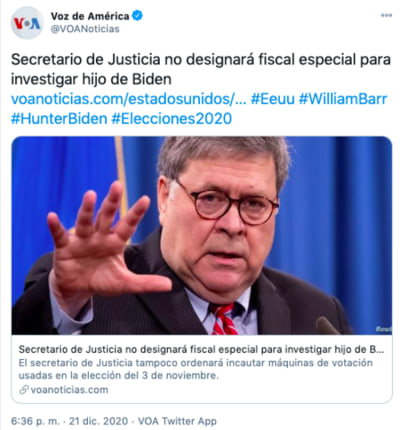This screenshot has width=400, height=430.
Task: Open the tweet's three-dot more menu
Action: pos(386,15)
